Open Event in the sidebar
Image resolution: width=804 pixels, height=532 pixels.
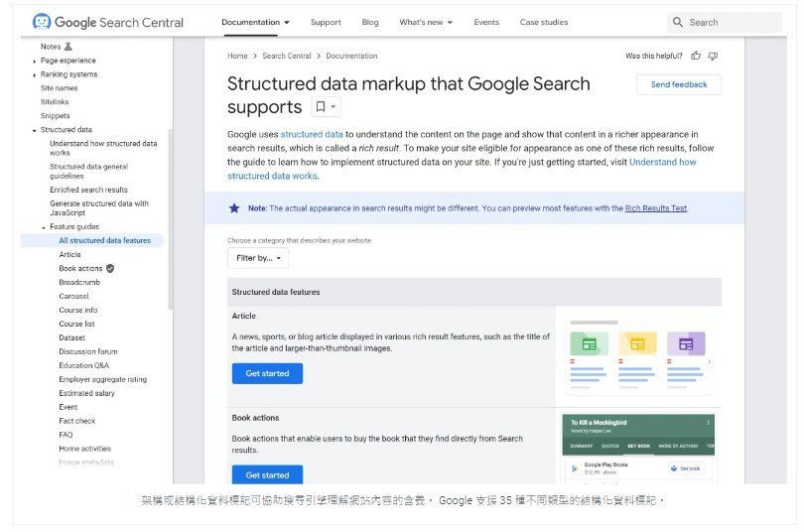click(x=68, y=406)
